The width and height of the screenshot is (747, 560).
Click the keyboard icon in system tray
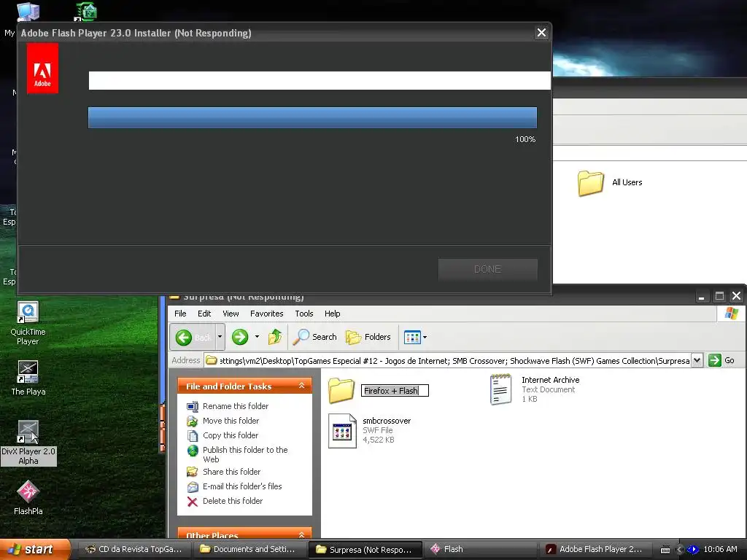pos(665,550)
